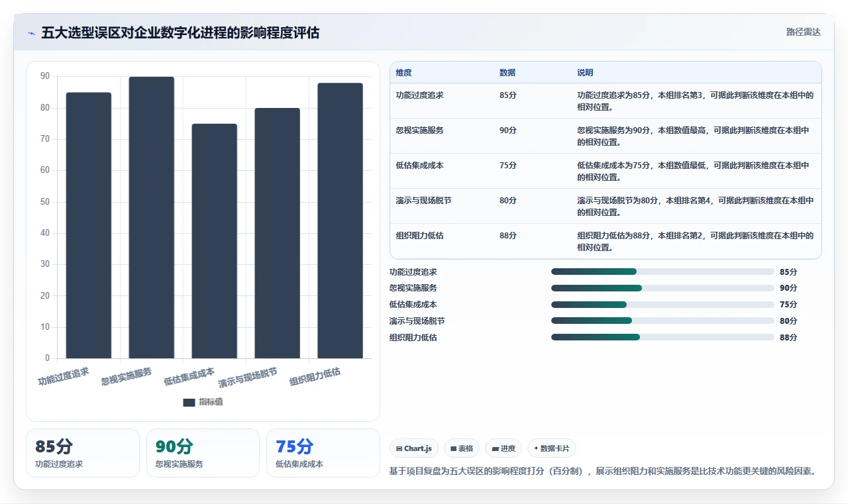Select the Chart.js tag chip

(x=414, y=448)
